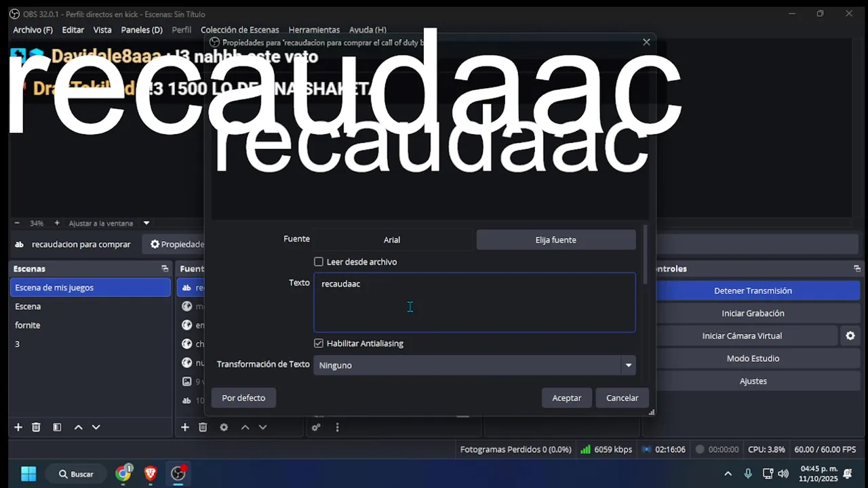Dismiss the dialog with Cancelar
The image size is (868, 488).
(x=622, y=398)
